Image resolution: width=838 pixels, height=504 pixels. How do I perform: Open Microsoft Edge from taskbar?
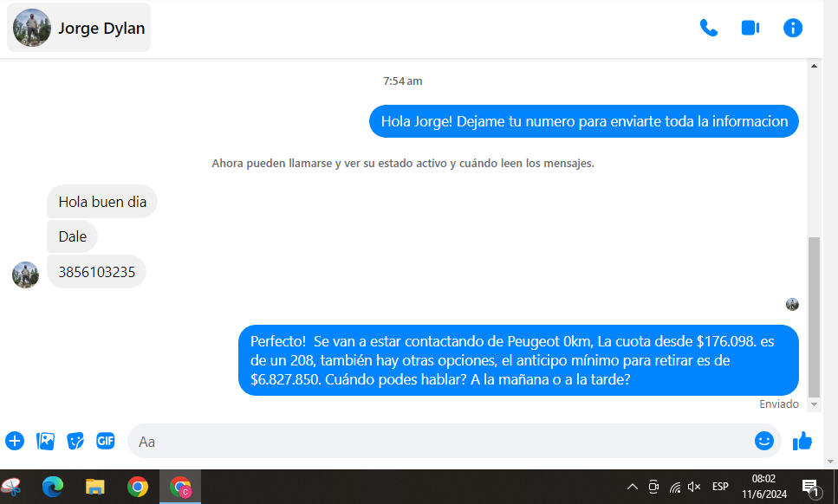(x=52, y=487)
